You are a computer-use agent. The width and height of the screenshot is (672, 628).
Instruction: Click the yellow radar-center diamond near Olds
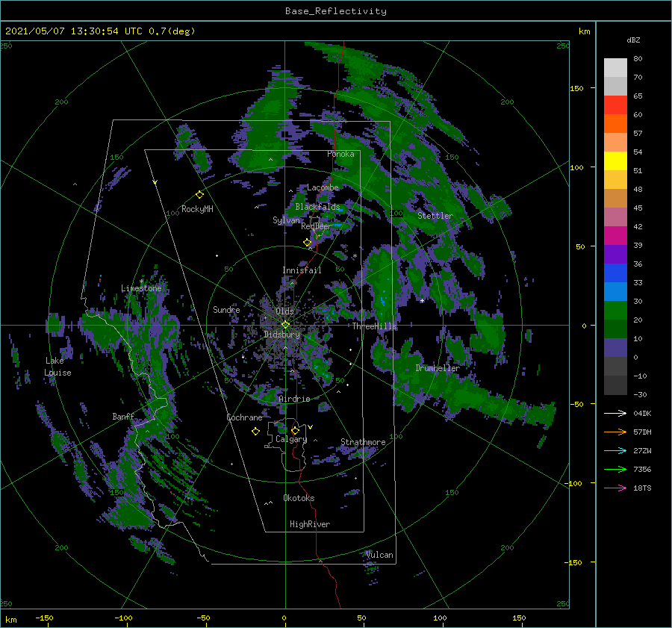point(285,325)
